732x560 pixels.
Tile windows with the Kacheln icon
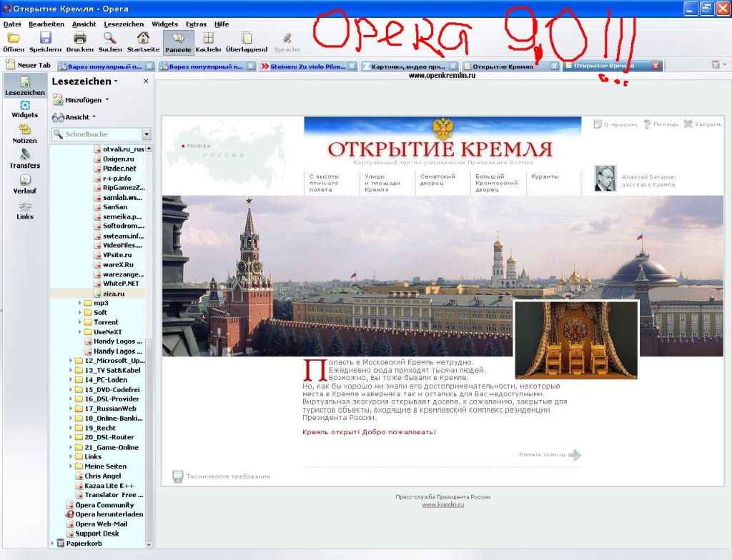pyautogui.click(x=208, y=39)
